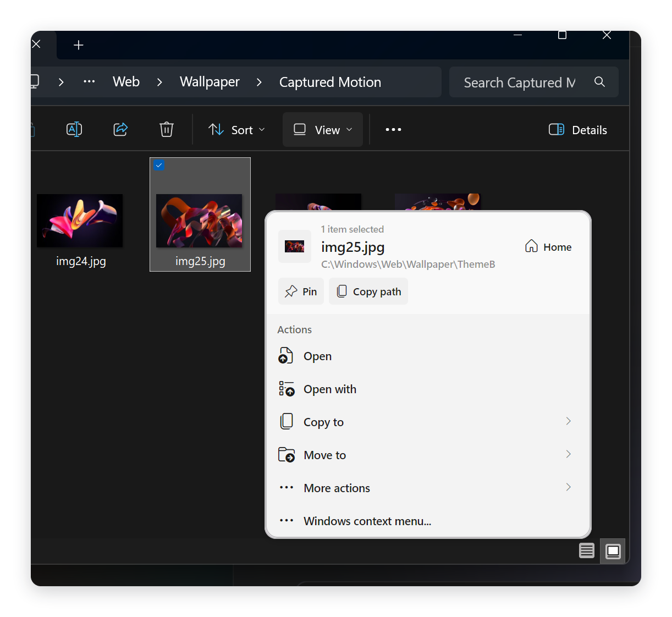Click the Share icon in toolbar
The image size is (672, 617).
120,130
